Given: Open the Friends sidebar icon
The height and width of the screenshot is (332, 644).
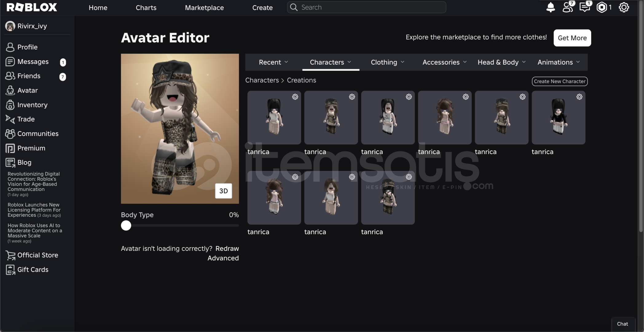Looking at the screenshot, I should [x=10, y=76].
